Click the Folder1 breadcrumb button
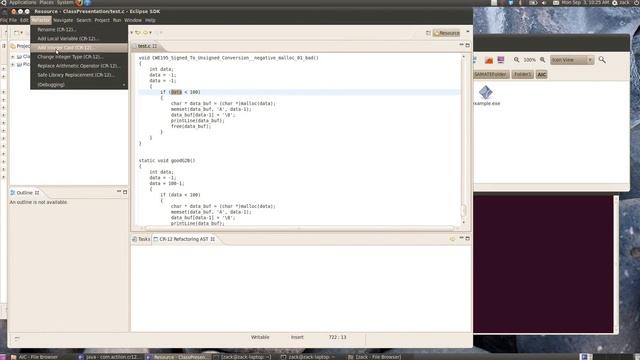640x360 pixels. coord(522,75)
